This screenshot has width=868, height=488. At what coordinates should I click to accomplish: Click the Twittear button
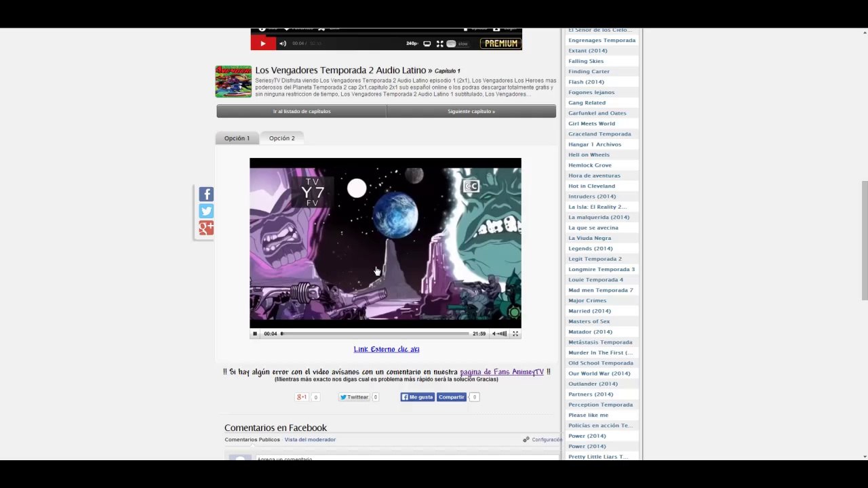coord(355,397)
